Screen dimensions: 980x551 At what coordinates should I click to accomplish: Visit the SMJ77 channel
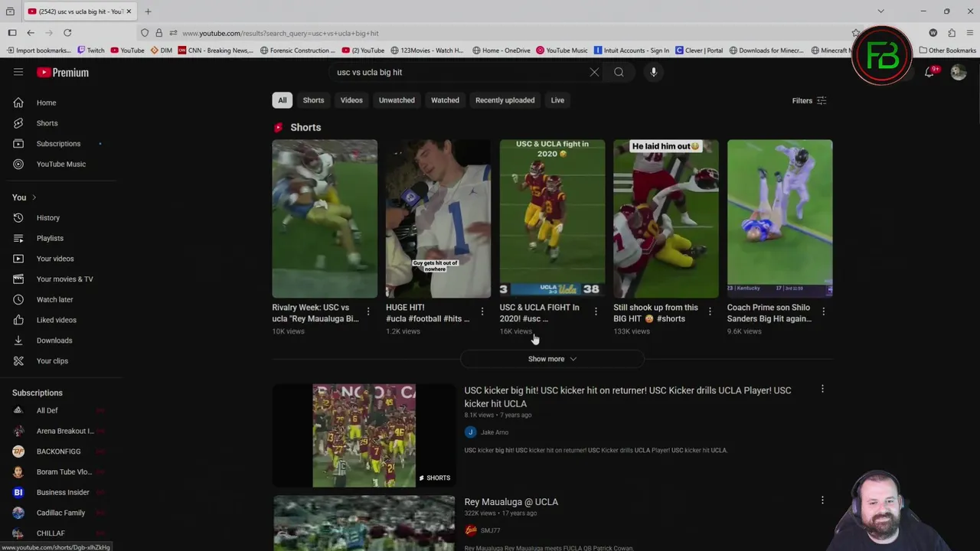490,530
